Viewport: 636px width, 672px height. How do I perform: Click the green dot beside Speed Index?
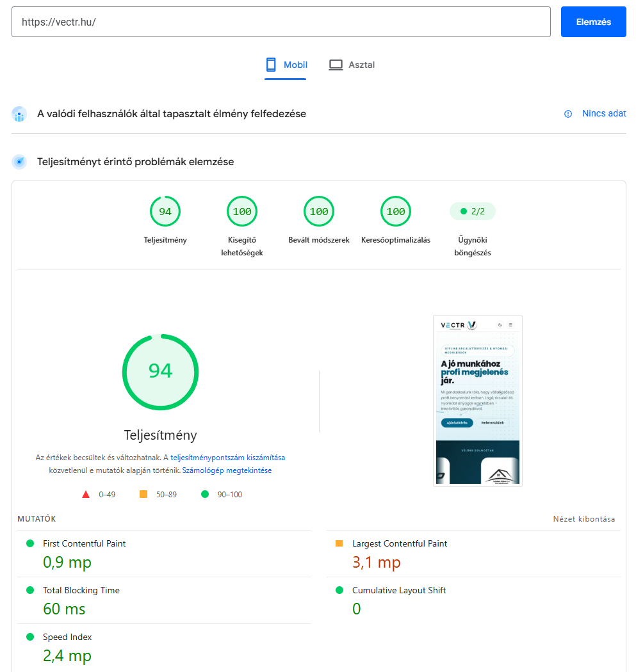click(30, 637)
